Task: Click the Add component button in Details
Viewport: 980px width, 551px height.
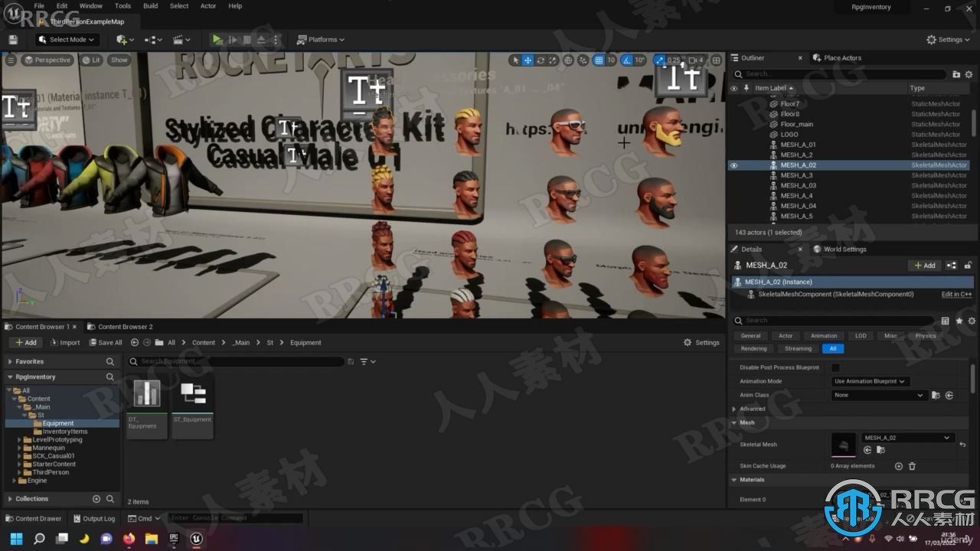Action: point(925,266)
